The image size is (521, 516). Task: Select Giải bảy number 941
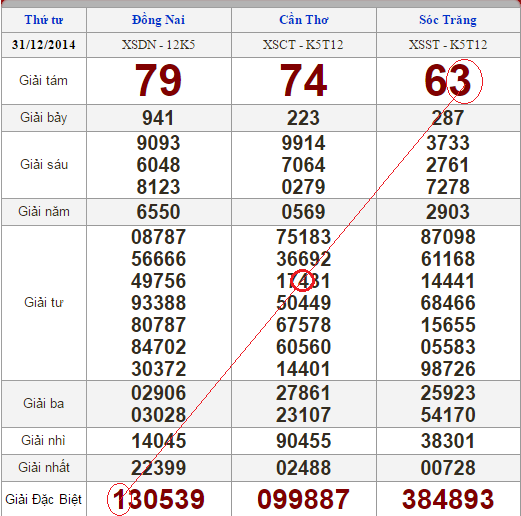tap(158, 118)
